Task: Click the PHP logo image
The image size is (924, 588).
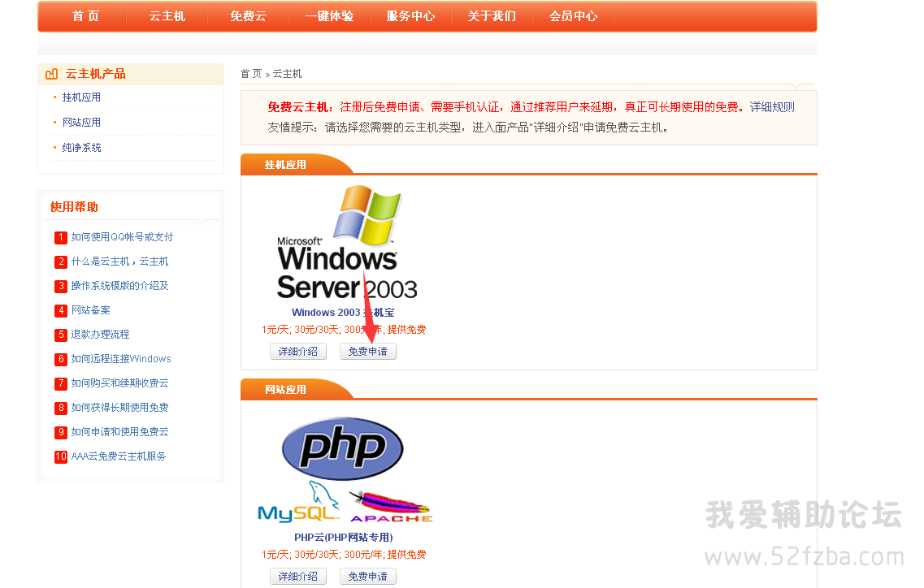Action: coord(342,448)
